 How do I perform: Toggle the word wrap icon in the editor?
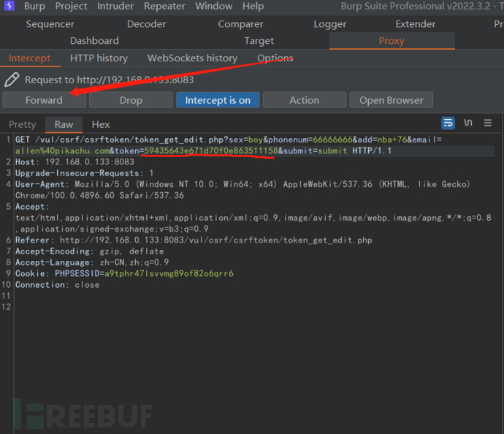coord(448,123)
